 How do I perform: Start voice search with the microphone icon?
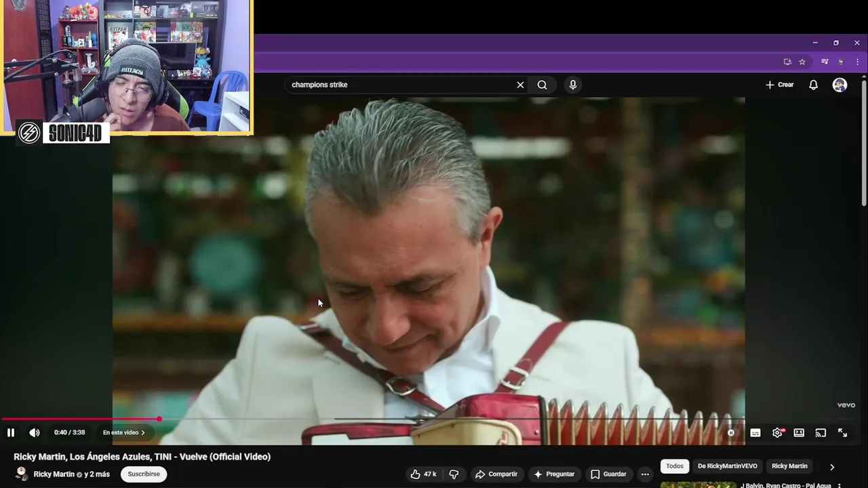[573, 85]
